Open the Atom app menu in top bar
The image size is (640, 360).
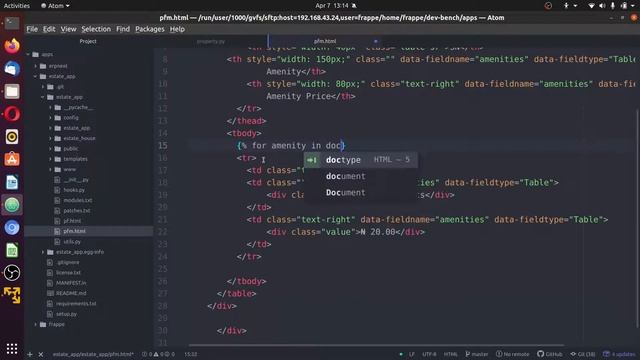(x=55, y=6)
